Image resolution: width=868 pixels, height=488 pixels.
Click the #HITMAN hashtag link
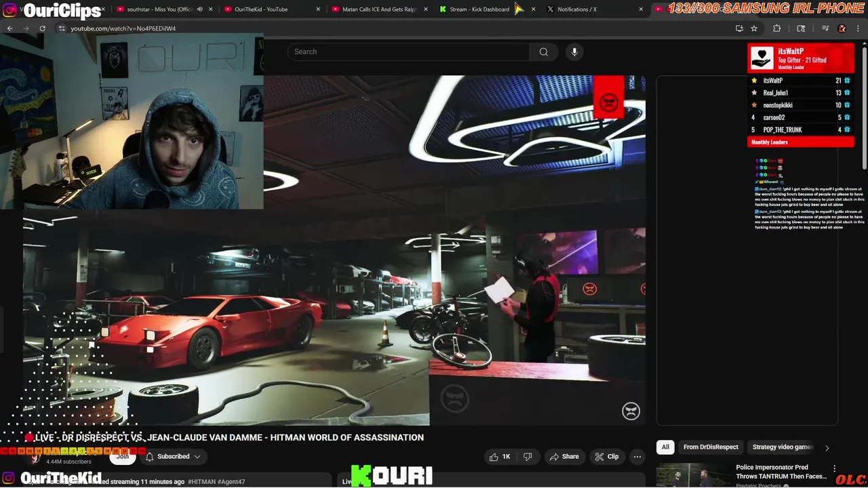(201, 482)
